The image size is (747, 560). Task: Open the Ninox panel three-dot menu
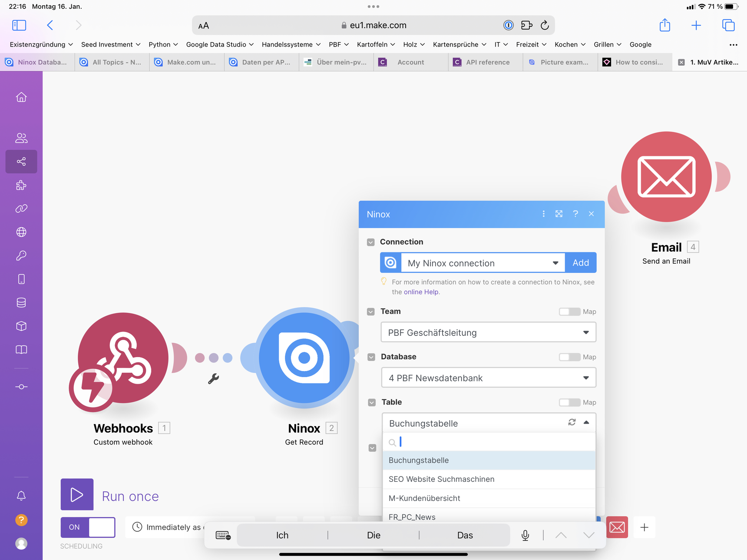pos(543,214)
